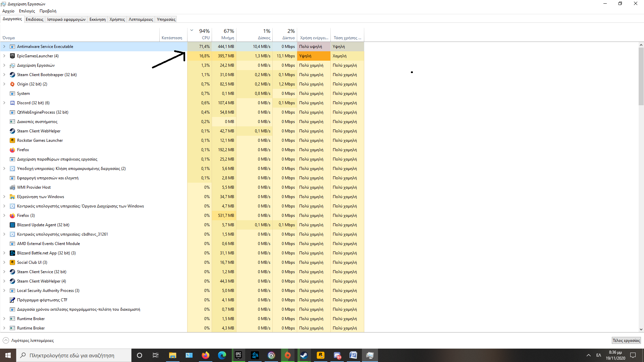Screen dimensions: 644x362
Task: Click the Discord (32 bit) process icon
Action: pyautogui.click(x=12, y=103)
